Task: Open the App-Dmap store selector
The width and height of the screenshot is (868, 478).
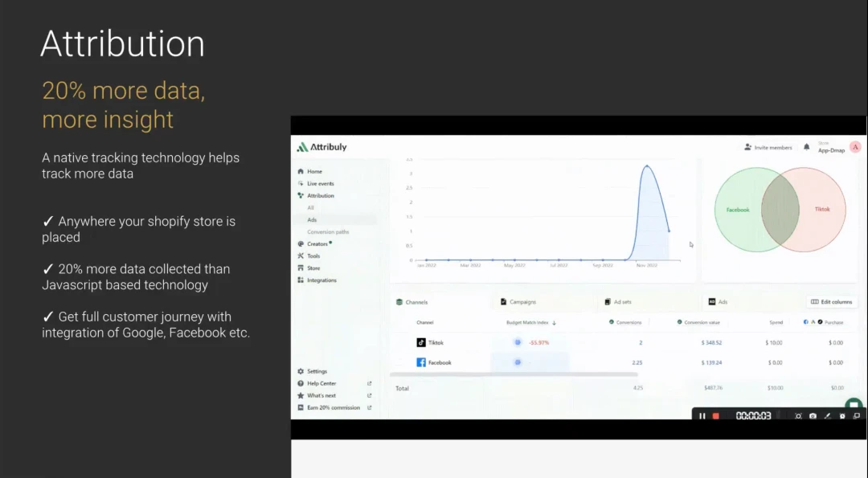Action: [832, 148]
